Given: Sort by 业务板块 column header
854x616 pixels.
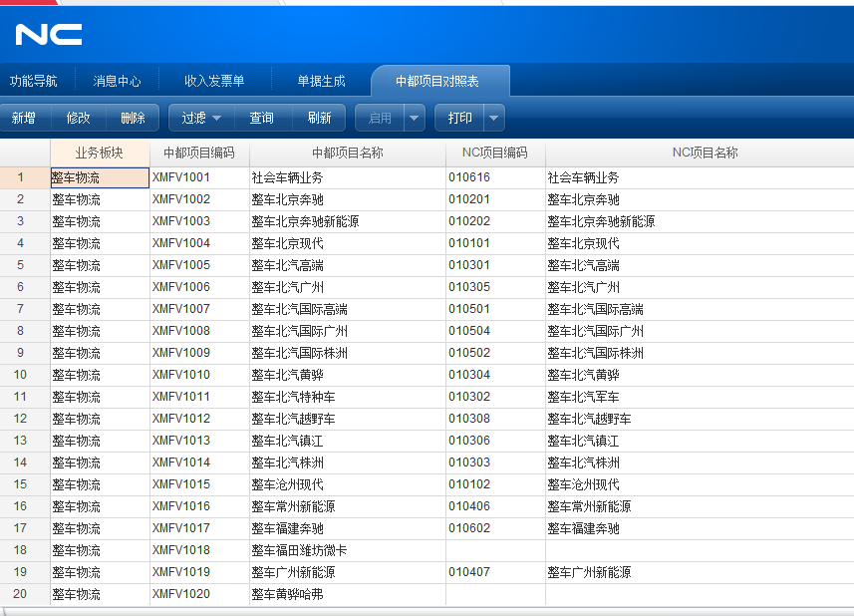Looking at the screenshot, I should coord(100,154).
